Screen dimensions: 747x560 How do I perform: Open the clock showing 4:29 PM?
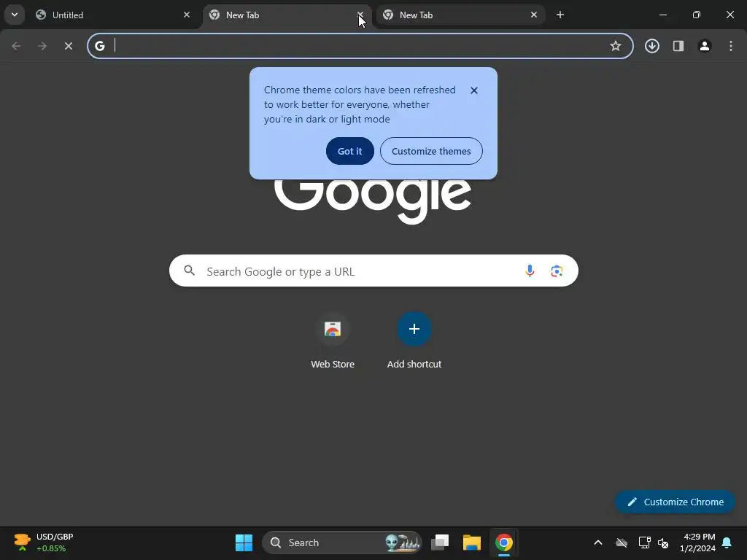point(697,542)
